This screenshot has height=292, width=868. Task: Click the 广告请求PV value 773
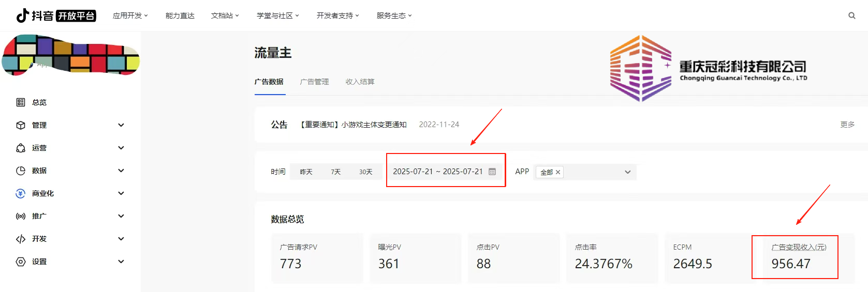click(x=290, y=264)
